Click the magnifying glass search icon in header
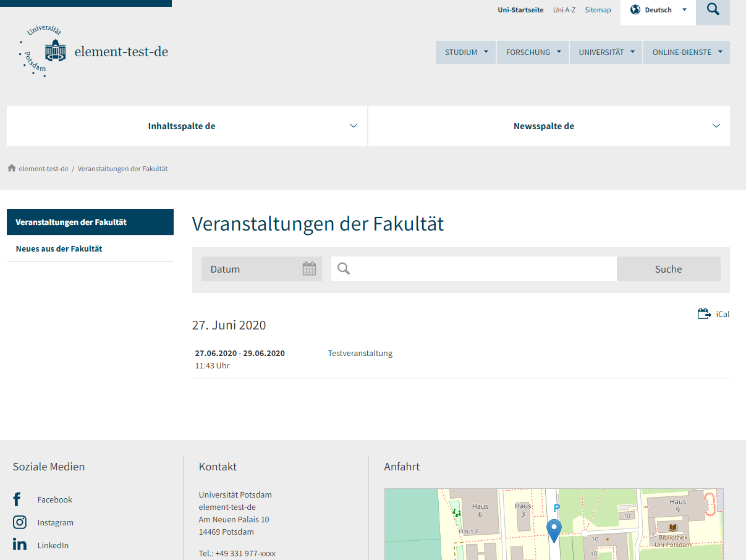The image size is (746, 560). 713,10
